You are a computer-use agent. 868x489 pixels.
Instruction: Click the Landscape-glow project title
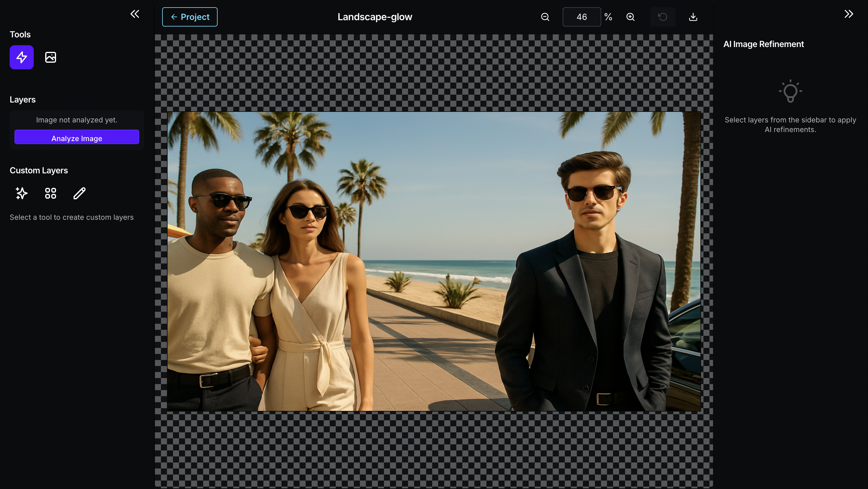pos(375,17)
